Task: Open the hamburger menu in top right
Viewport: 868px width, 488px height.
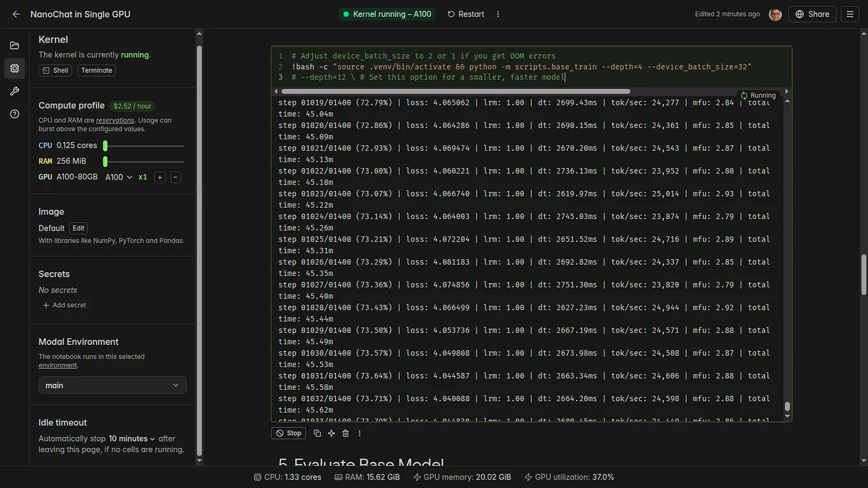Action: pyautogui.click(x=849, y=14)
